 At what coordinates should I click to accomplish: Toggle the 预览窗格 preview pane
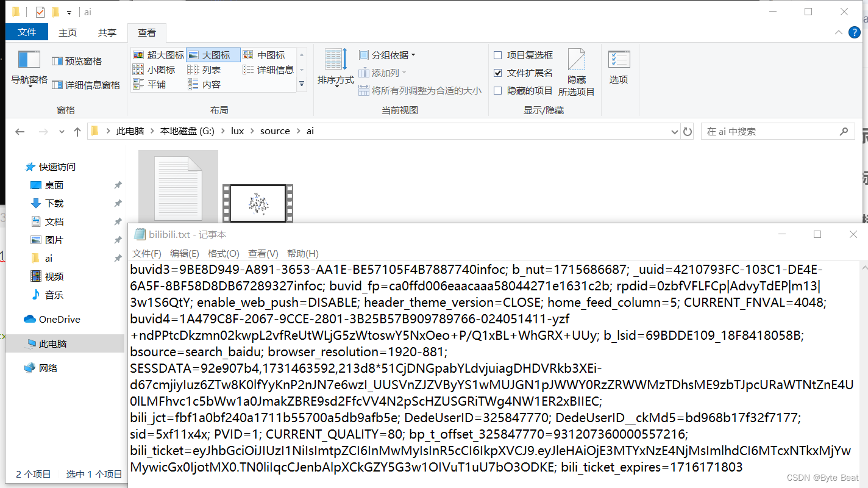click(77, 61)
